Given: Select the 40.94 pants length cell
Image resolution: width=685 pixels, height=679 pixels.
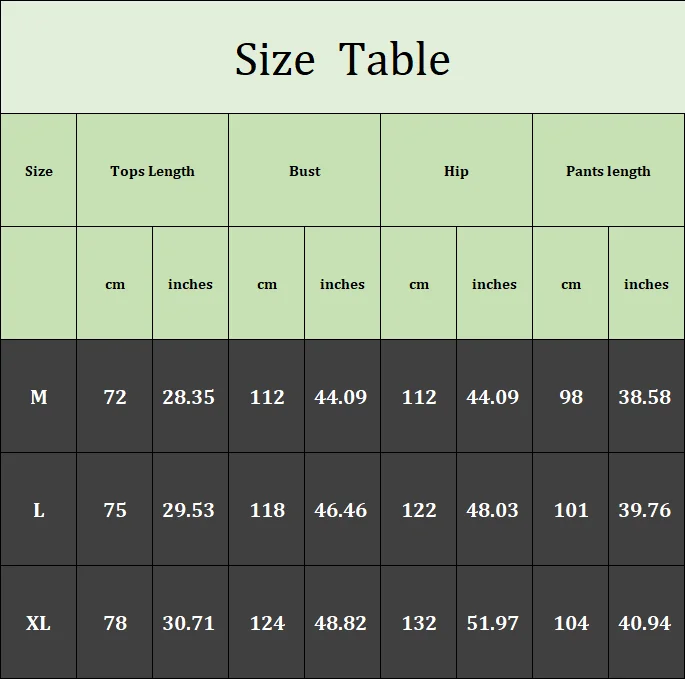Looking at the screenshot, I should tap(645, 623).
